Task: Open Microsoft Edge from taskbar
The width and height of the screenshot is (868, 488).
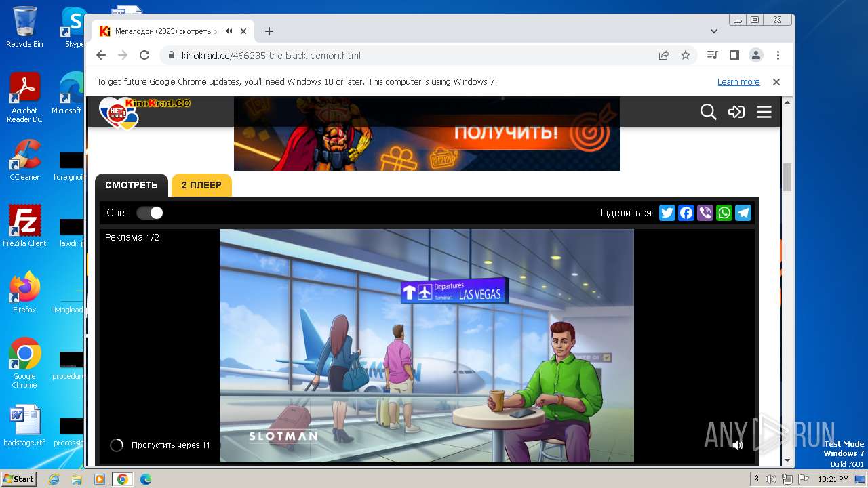Action: (145, 479)
